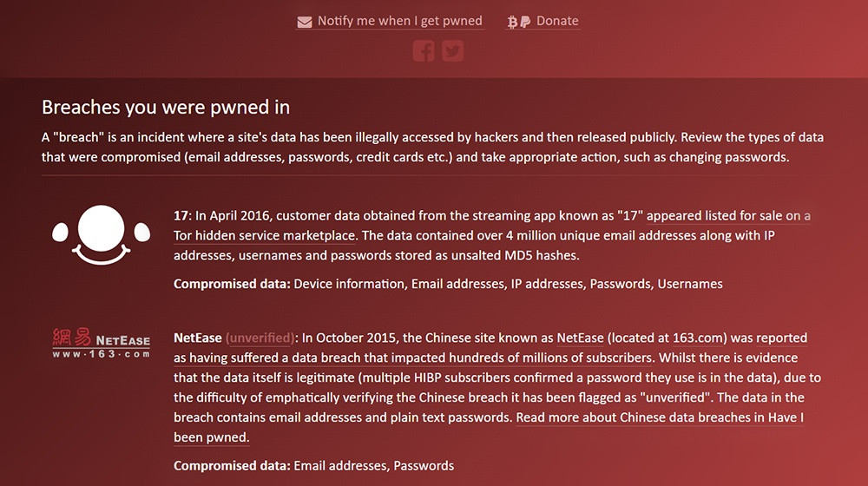Viewport: 868px width, 486px height.
Task: Click the envelope icon beside Notify me
Action: coord(304,22)
